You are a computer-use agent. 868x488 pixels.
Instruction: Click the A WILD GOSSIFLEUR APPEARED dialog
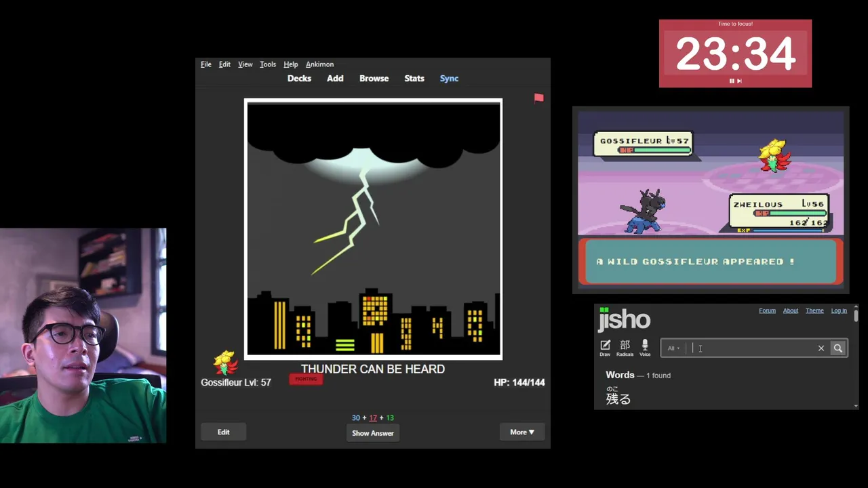(711, 262)
